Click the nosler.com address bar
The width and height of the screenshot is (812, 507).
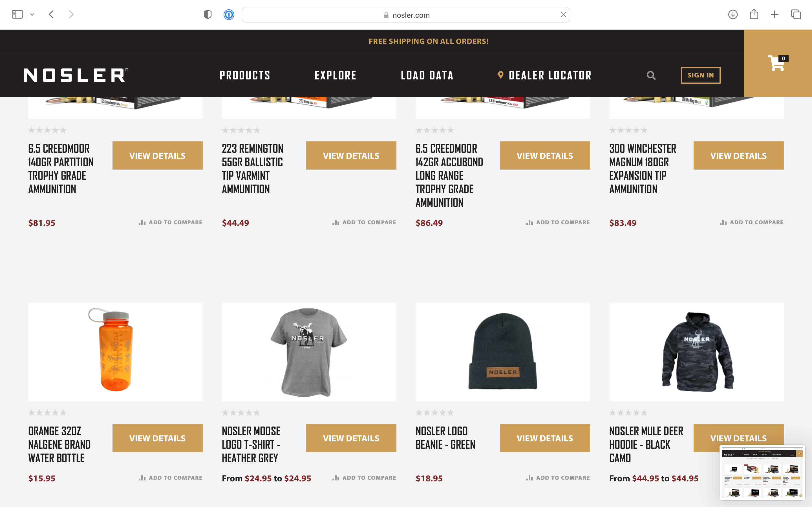click(x=406, y=15)
